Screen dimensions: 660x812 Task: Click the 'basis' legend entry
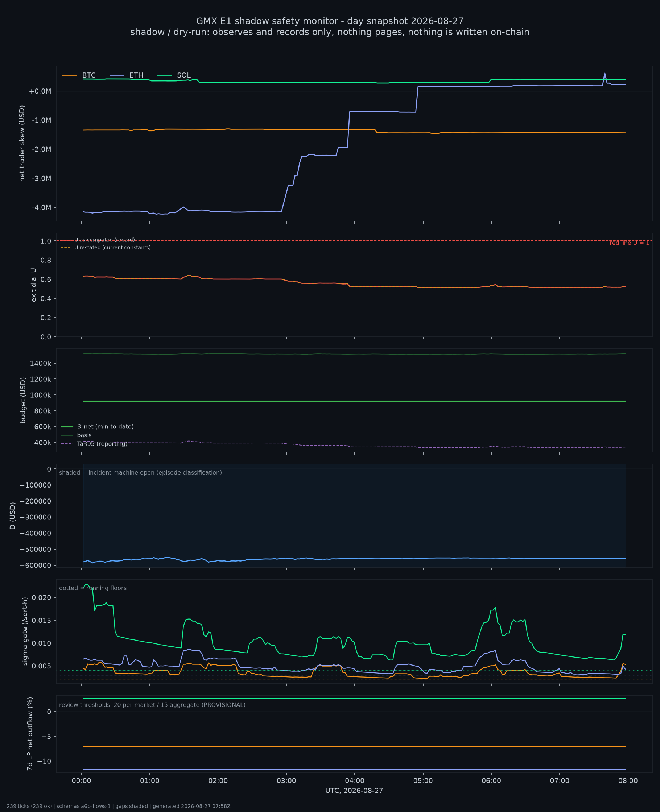(x=77, y=435)
